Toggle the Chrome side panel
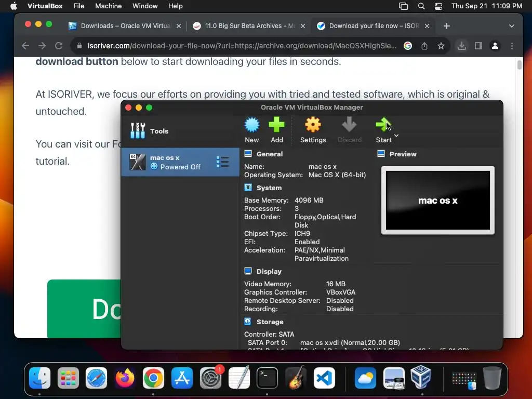Viewport: 532px width, 399px height. (x=478, y=46)
